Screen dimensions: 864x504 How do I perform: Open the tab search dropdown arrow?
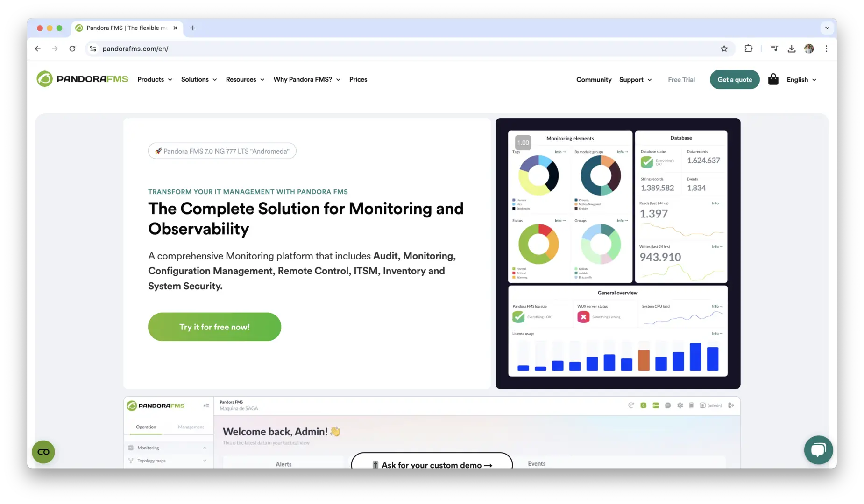[827, 28]
